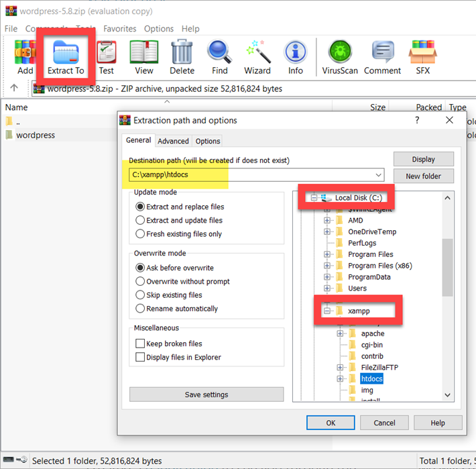Screen dimensions: 476x469
Task: Click the Delete trash can icon
Action: (182, 54)
